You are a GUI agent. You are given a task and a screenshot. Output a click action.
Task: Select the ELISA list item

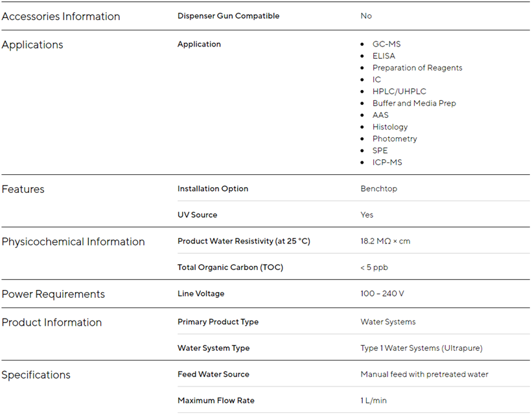pos(384,56)
